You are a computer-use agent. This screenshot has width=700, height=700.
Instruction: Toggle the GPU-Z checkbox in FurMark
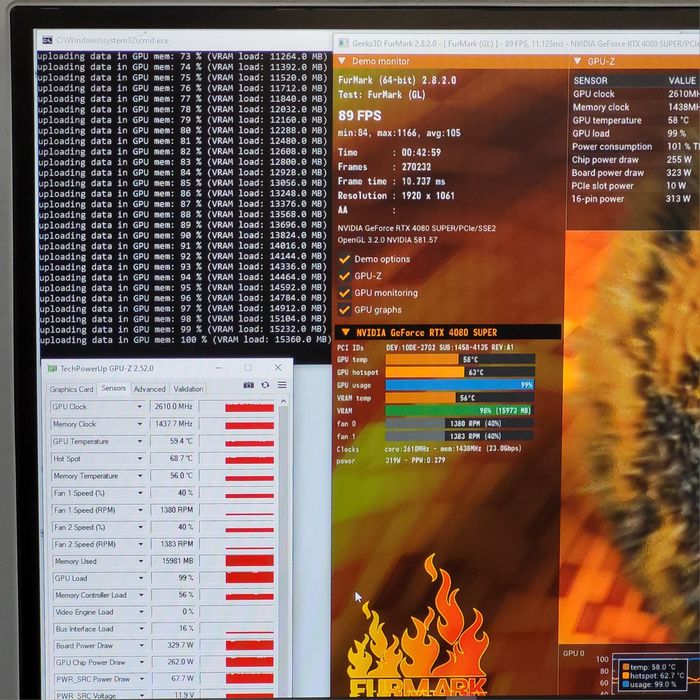pyautogui.click(x=344, y=276)
